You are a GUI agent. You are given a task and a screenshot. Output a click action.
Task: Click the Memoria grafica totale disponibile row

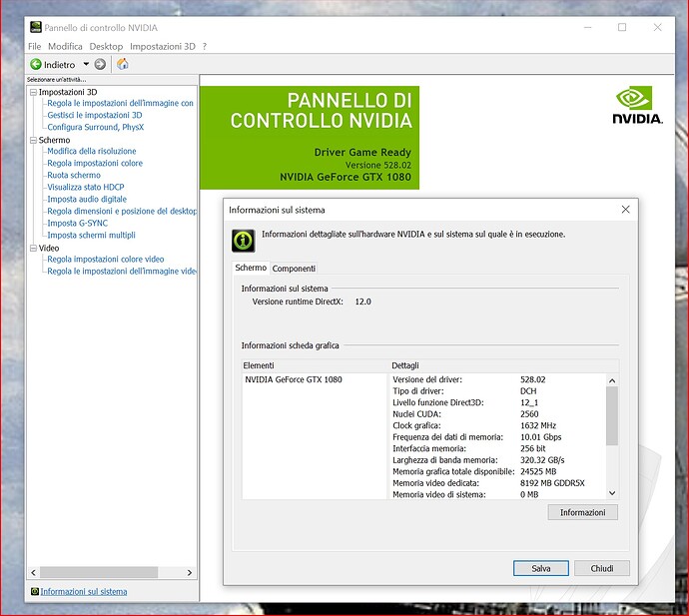pos(498,471)
